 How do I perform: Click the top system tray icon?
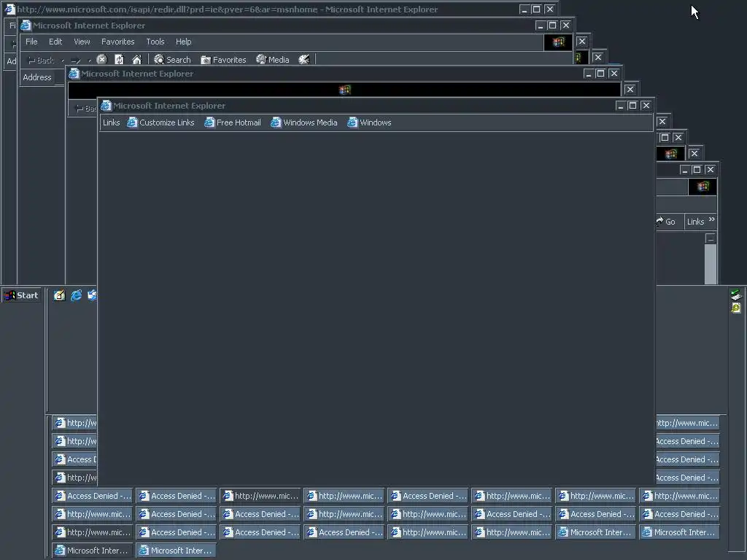point(736,295)
